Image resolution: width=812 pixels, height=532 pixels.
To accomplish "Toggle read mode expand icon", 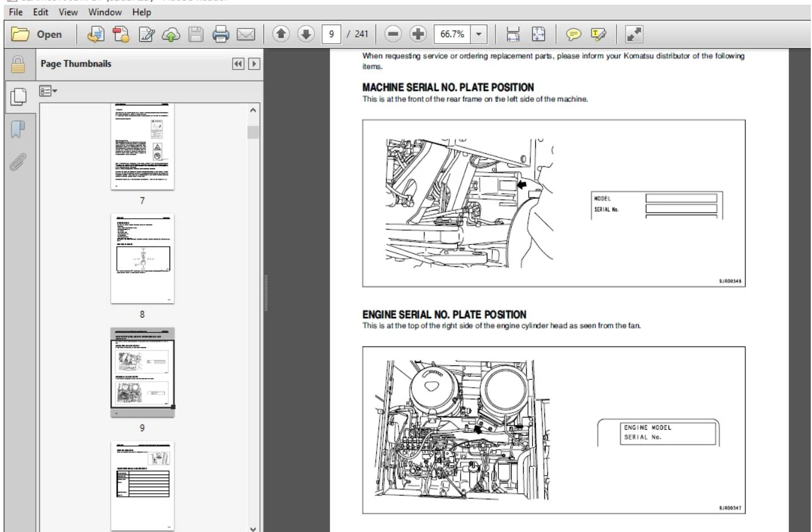I will tap(633, 35).
